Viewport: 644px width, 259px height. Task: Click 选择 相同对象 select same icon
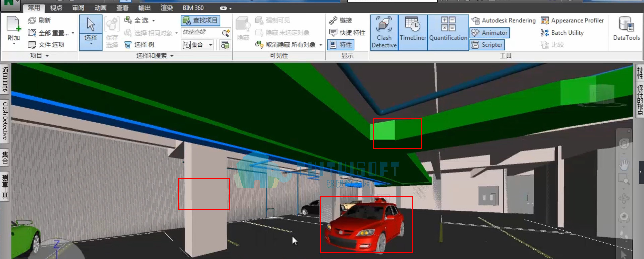pyautogui.click(x=128, y=33)
